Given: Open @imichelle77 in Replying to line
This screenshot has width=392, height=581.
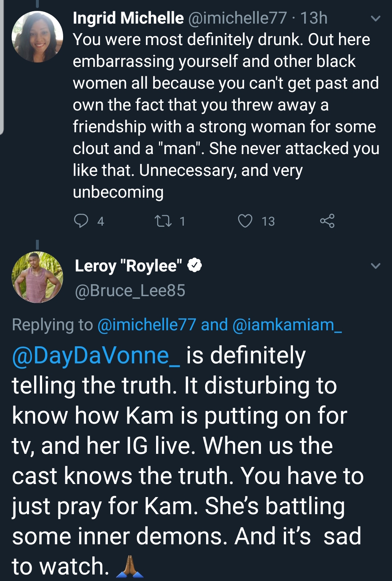Looking at the screenshot, I should point(147,324).
